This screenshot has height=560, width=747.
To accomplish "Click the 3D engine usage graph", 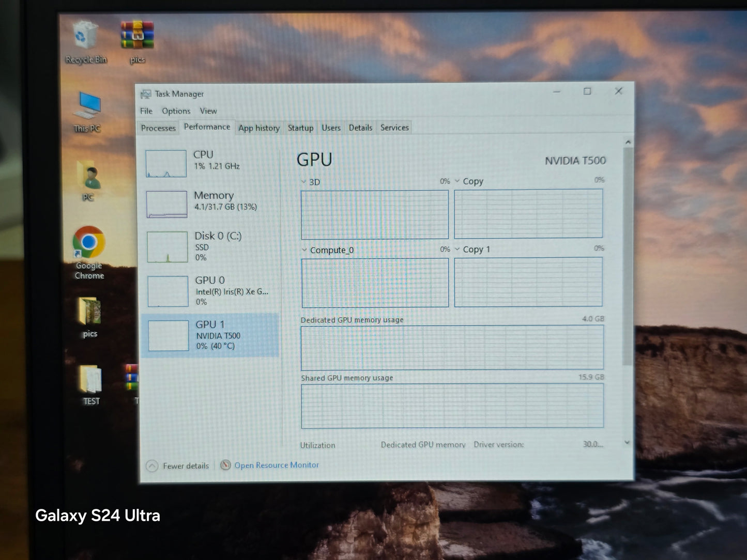I will (375, 214).
